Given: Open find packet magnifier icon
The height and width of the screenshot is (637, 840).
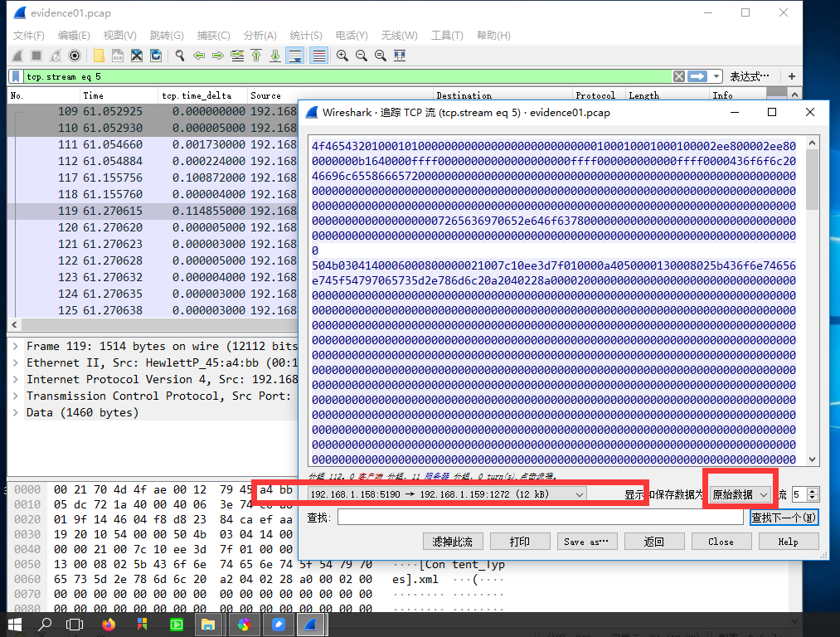Looking at the screenshot, I should point(180,56).
